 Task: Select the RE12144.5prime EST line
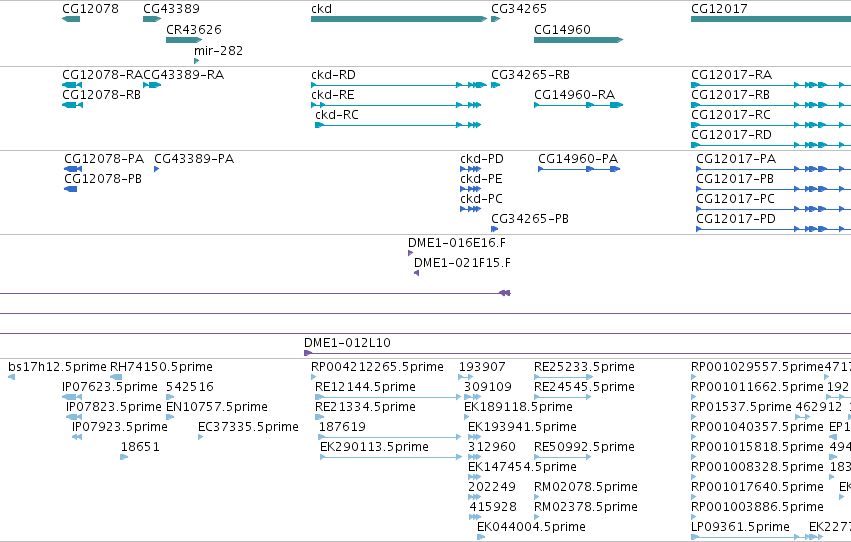388,397
